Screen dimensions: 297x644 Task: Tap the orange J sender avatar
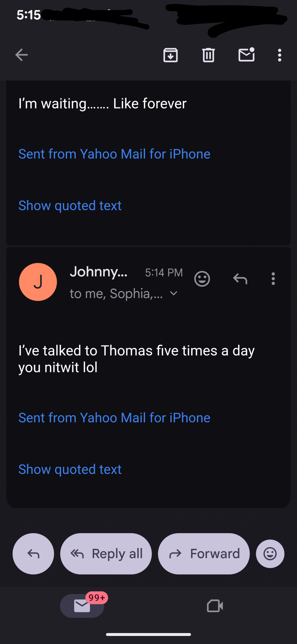tap(38, 282)
